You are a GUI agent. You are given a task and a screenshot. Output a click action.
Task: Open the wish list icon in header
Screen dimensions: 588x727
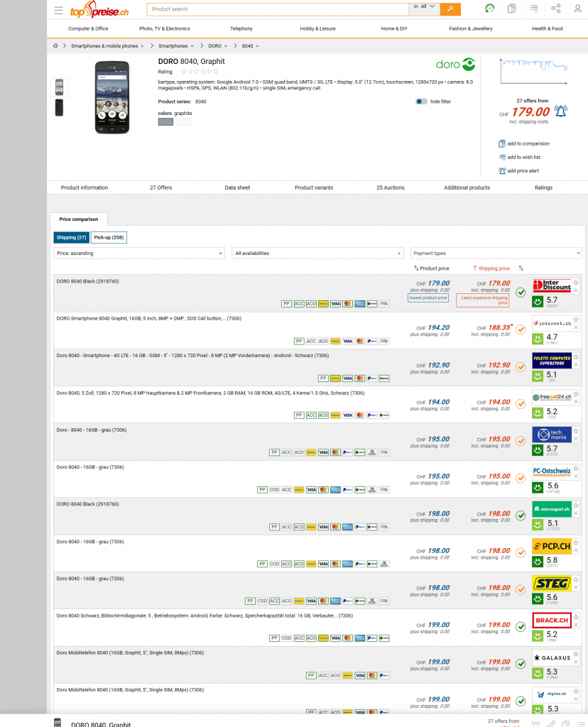pyautogui.click(x=534, y=9)
